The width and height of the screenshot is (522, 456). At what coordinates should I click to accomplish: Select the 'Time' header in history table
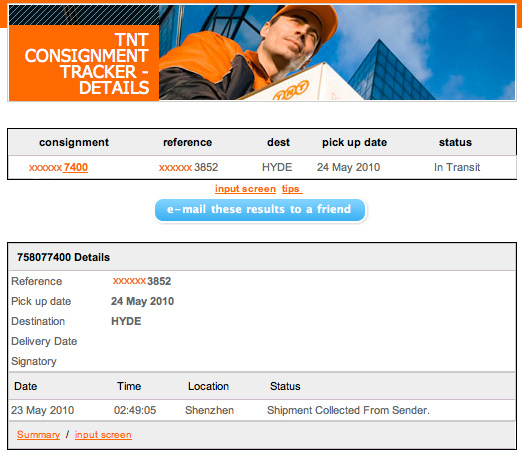pos(129,386)
